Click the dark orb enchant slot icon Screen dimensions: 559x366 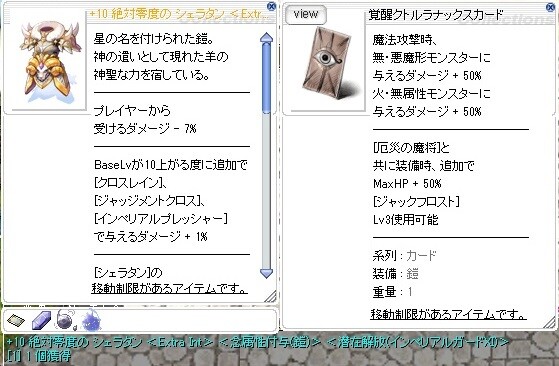coord(66,320)
